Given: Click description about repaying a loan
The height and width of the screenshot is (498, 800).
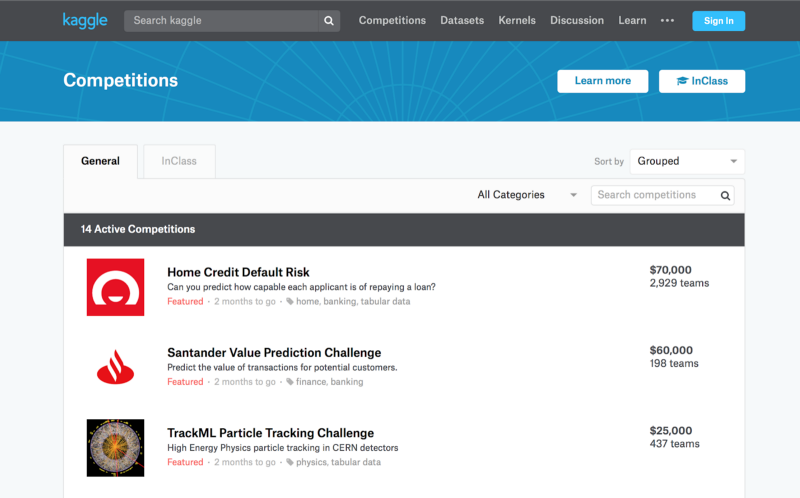Looking at the screenshot, I should pyautogui.click(x=301, y=287).
